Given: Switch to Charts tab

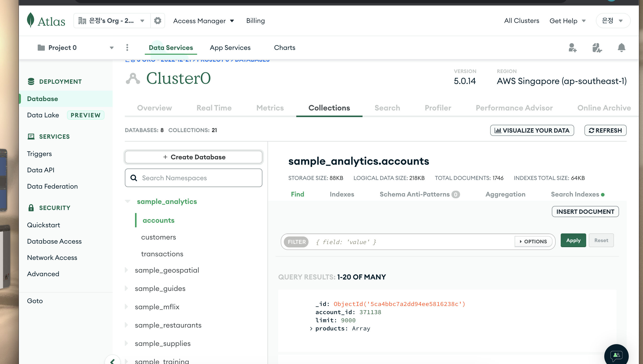Looking at the screenshot, I should pyautogui.click(x=285, y=48).
